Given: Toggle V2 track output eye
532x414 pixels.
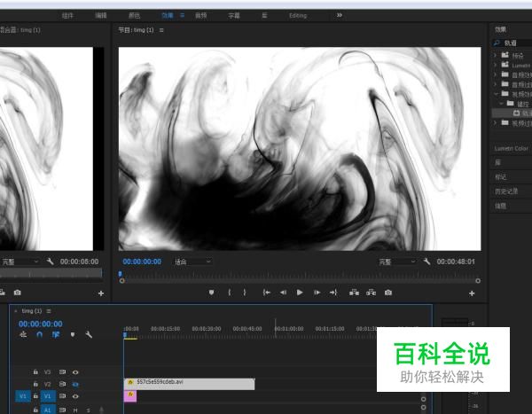Looking at the screenshot, I should (x=75, y=385).
